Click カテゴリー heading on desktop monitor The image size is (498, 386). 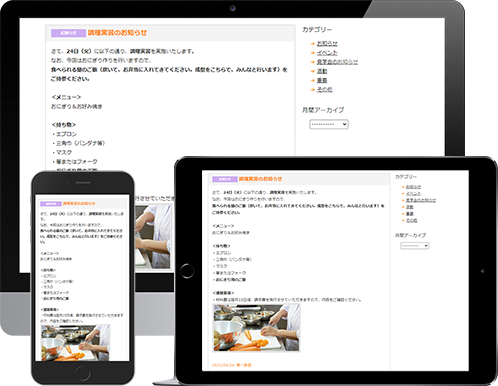click(x=317, y=30)
